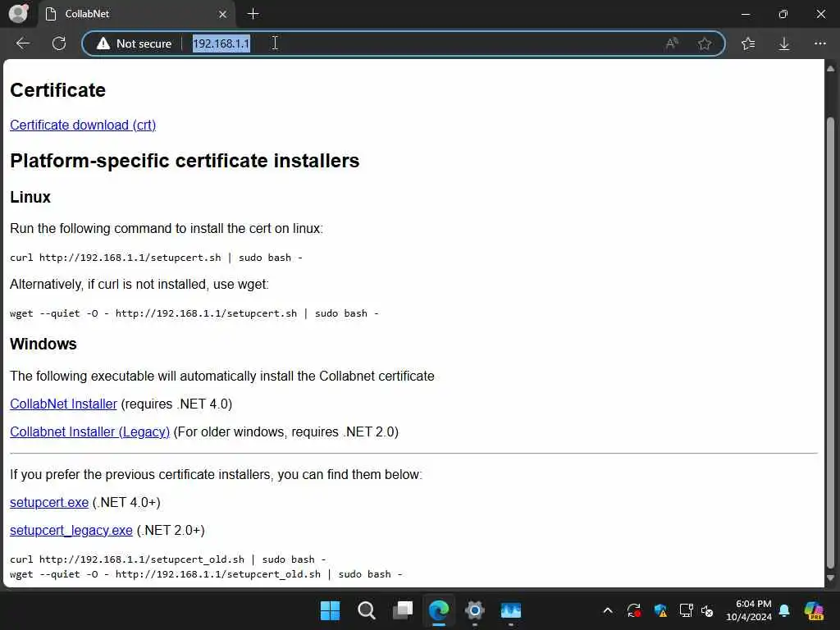The height and width of the screenshot is (630, 840).
Task: Click the network display tray icon
Action: (x=687, y=610)
